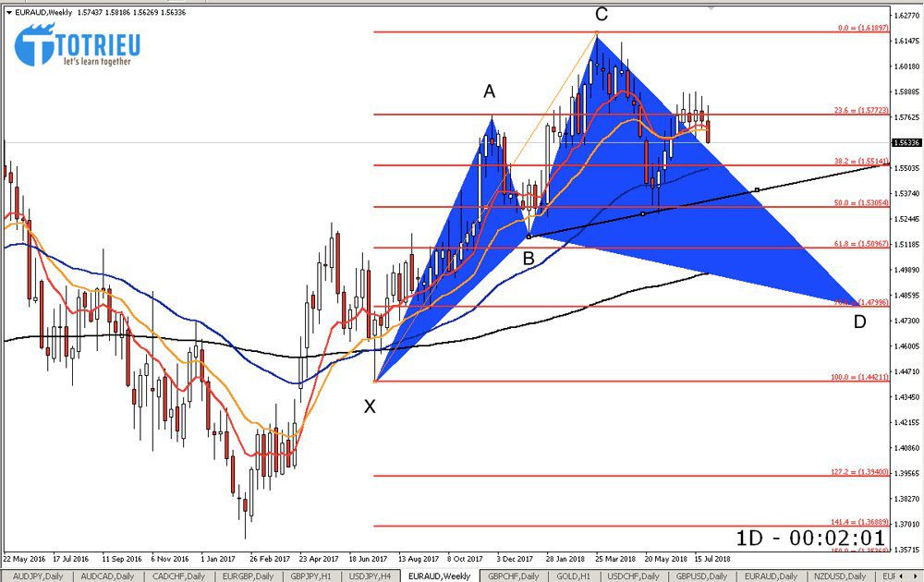Click point C label of harmonic pattern
This screenshot has height=582, width=924.
pos(602,14)
